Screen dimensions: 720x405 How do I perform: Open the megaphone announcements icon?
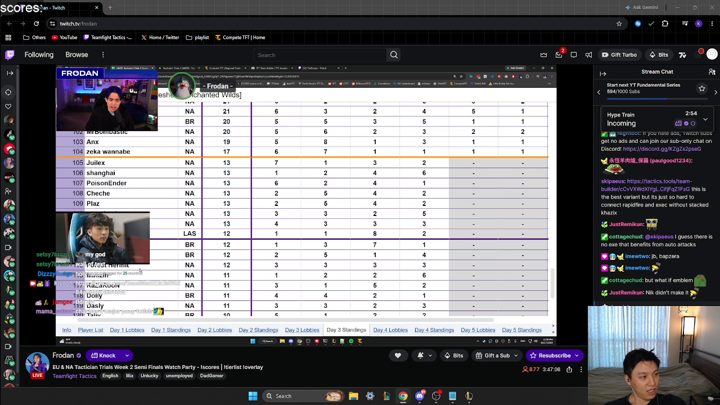coord(589,55)
